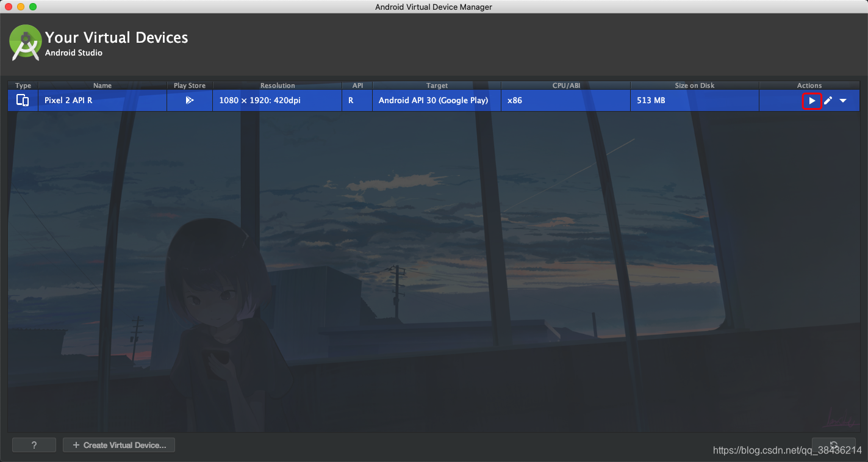Refresh the virtual device list

(833, 445)
